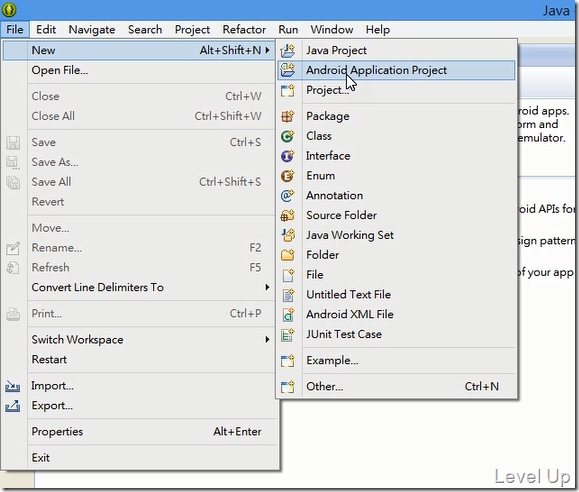The image size is (579, 492).
Task: Open Properties from the File menu
Action: click(x=139, y=431)
